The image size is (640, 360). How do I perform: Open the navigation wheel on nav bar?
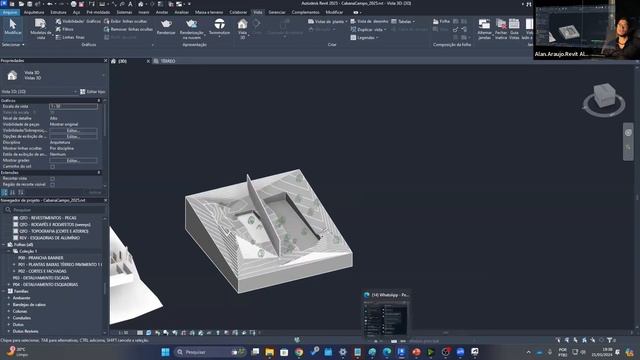click(x=628, y=133)
